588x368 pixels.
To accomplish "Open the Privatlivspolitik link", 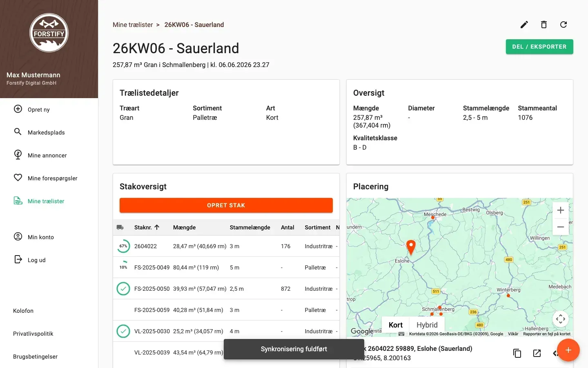I will pos(33,334).
